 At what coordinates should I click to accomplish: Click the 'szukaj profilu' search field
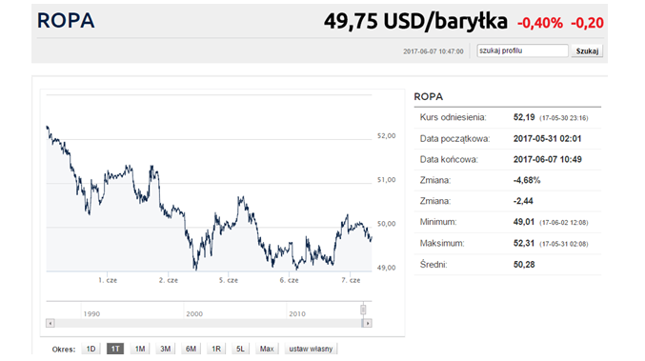tap(522, 51)
